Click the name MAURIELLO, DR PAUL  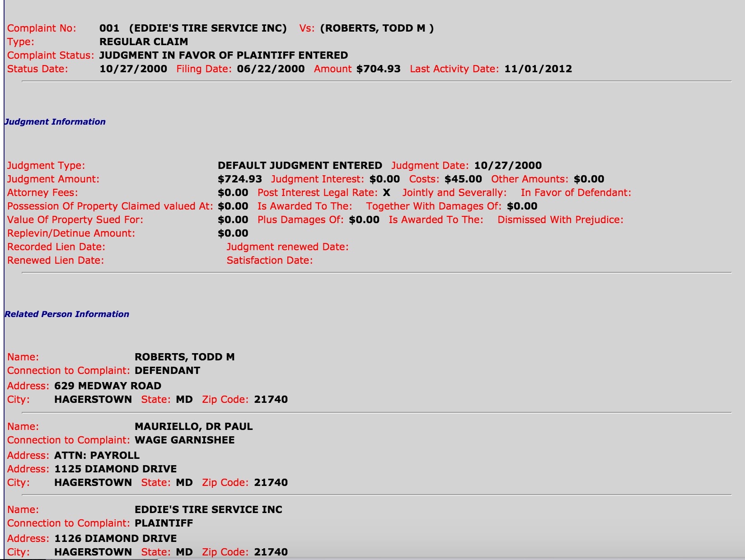(x=194, y=426)
